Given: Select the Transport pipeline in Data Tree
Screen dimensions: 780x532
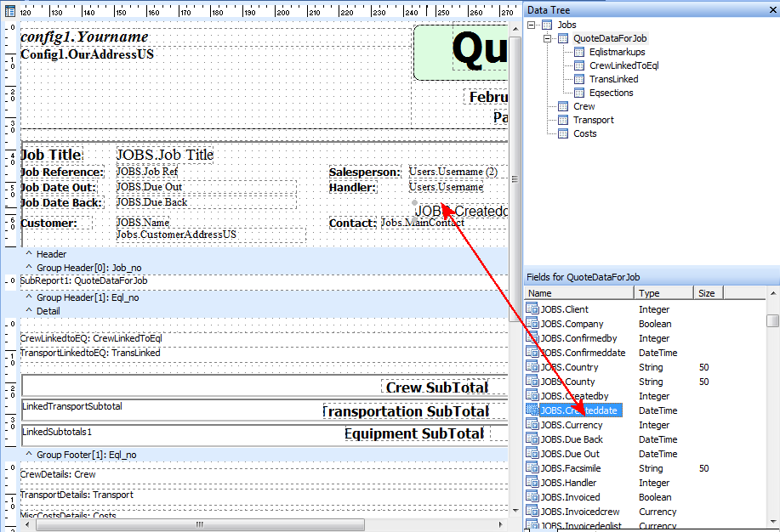Looking at the screenshot, I should (593, 120).
